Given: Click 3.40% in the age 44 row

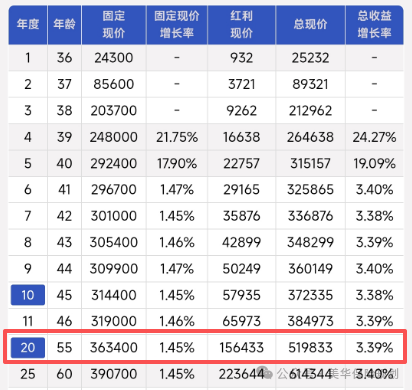Looking at the screenshot, I should point(374,269).
